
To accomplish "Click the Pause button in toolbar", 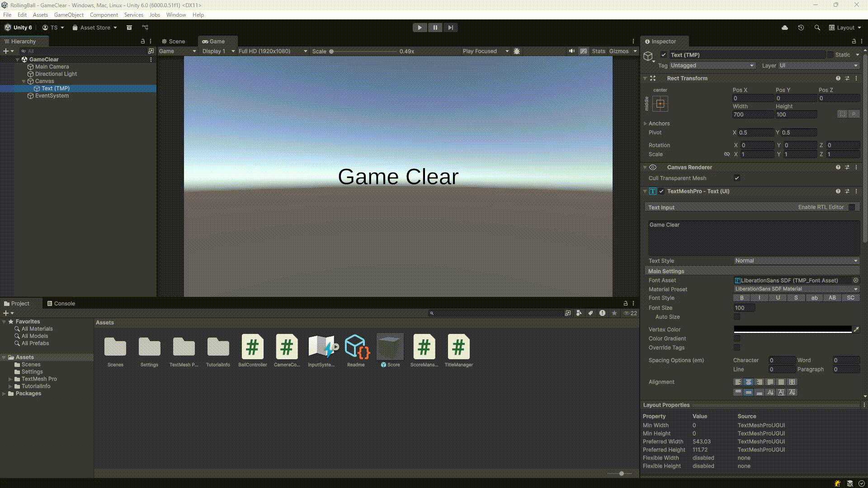I will pos(435,28).
